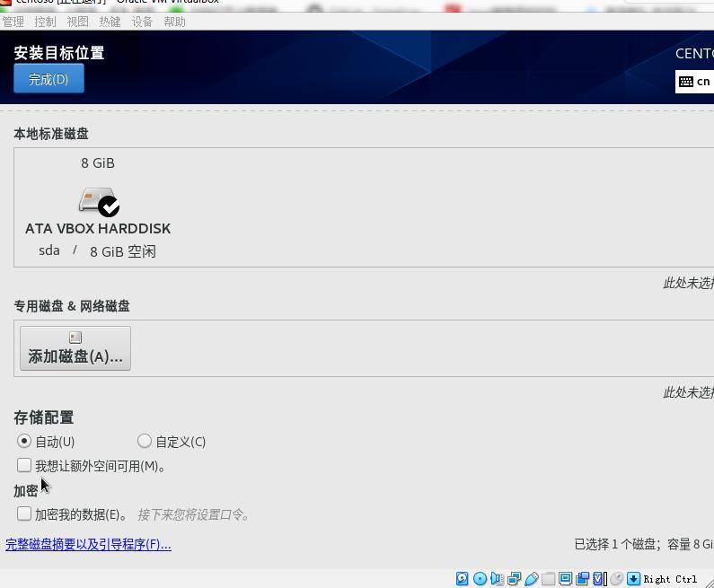Viewport: 714px width, 588px height.
Task: Click the display monitor status icon
Action: [x=565, y=578]
